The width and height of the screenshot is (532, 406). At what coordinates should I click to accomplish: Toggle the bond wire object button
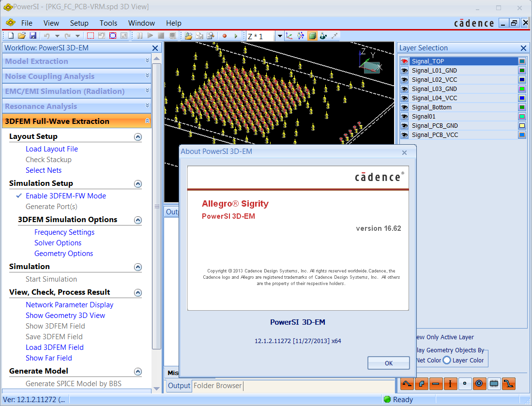[x=407, y=384]
